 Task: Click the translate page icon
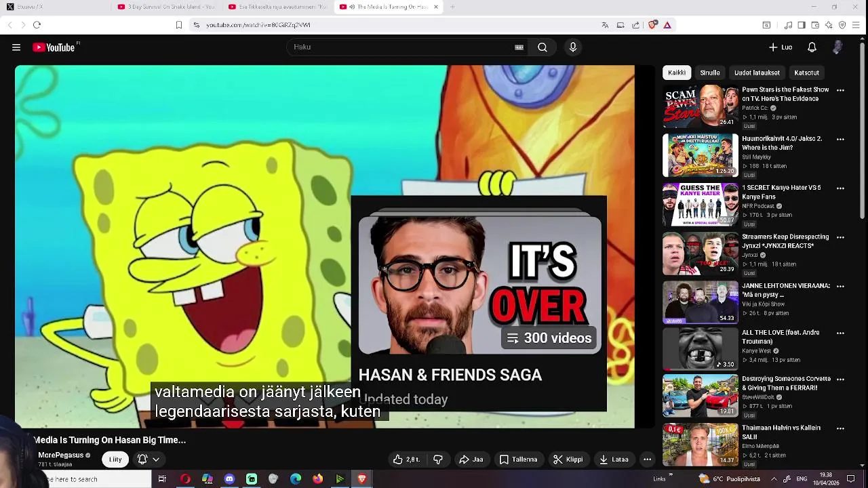tap(605, 25)
